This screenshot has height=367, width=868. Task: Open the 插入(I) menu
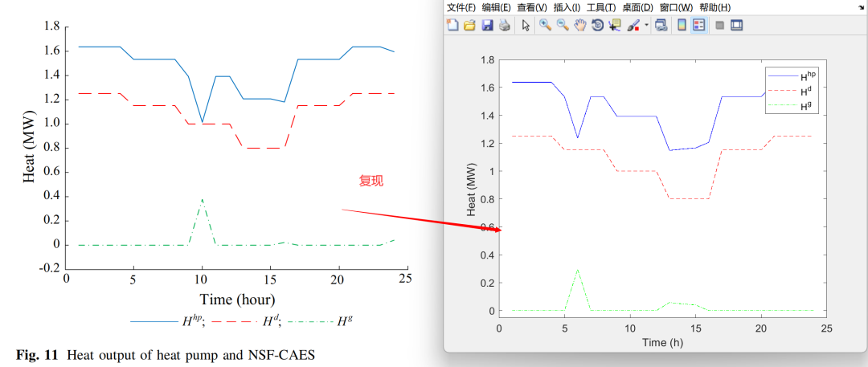click(567, 7)
